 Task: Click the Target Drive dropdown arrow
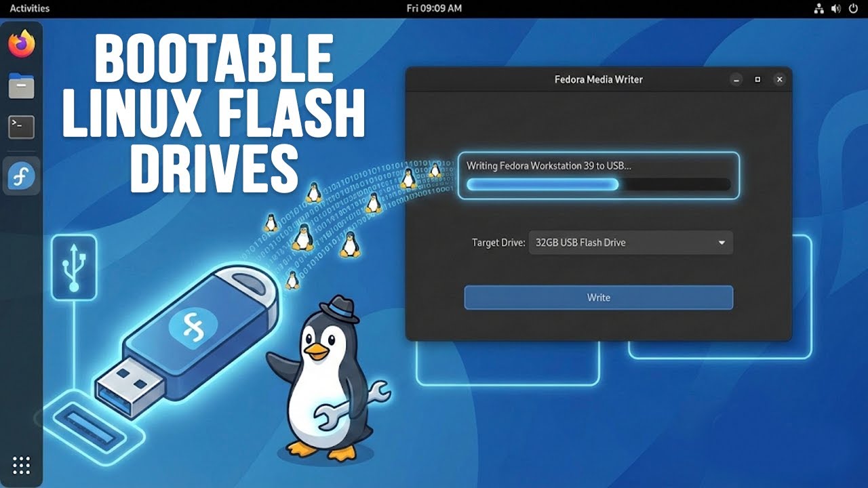point(722,243)
